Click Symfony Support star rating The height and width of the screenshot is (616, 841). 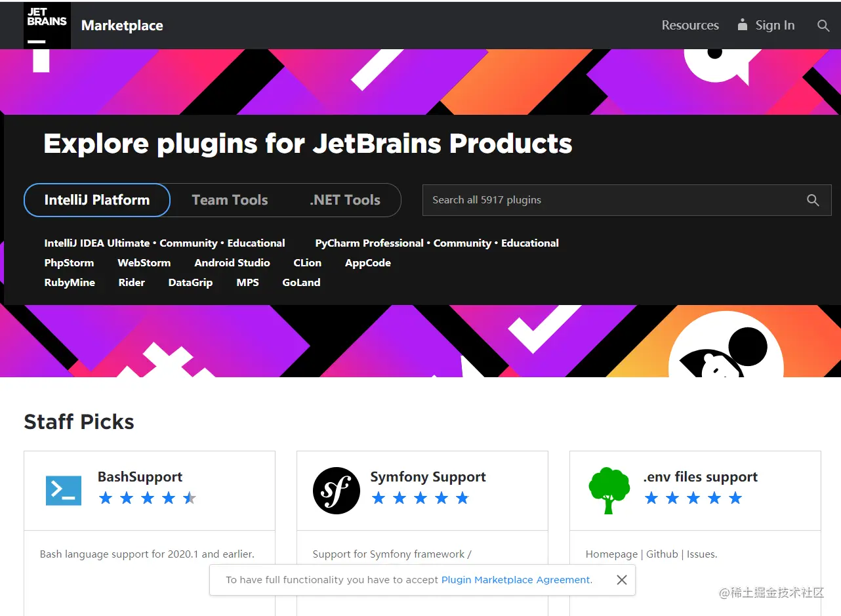[420, 498]
